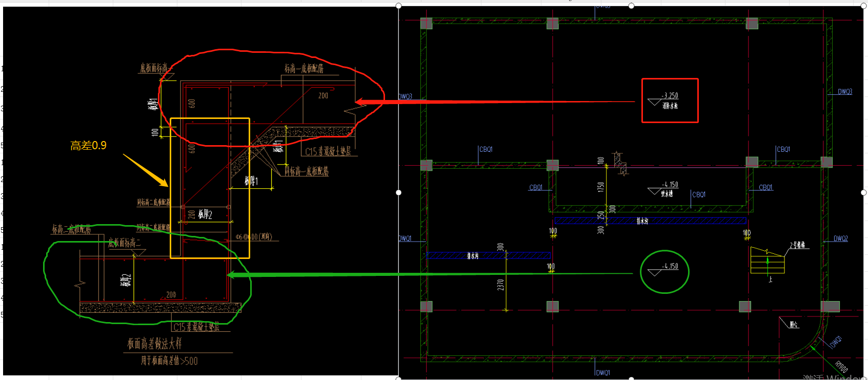Viewport: 868px width, 380px height.
Task: Click the bottom-center handle of floor-plan picture
Action: tap(631, 378)
